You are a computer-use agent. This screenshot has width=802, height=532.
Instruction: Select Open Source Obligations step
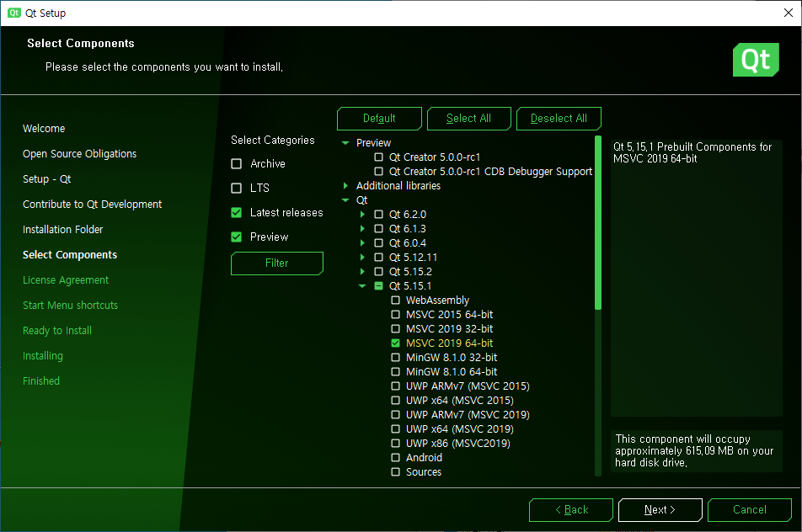coord(80,154)
